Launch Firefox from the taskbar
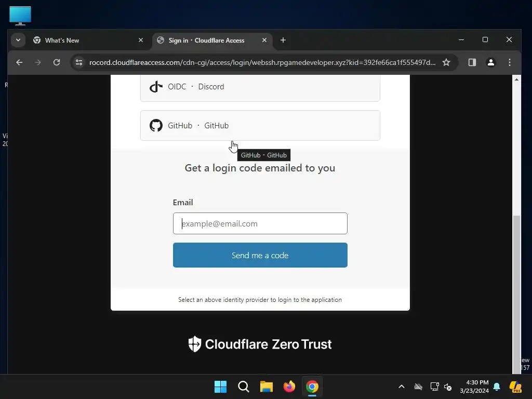The height and width of the screenshot is (399, 532). point(289,387)
